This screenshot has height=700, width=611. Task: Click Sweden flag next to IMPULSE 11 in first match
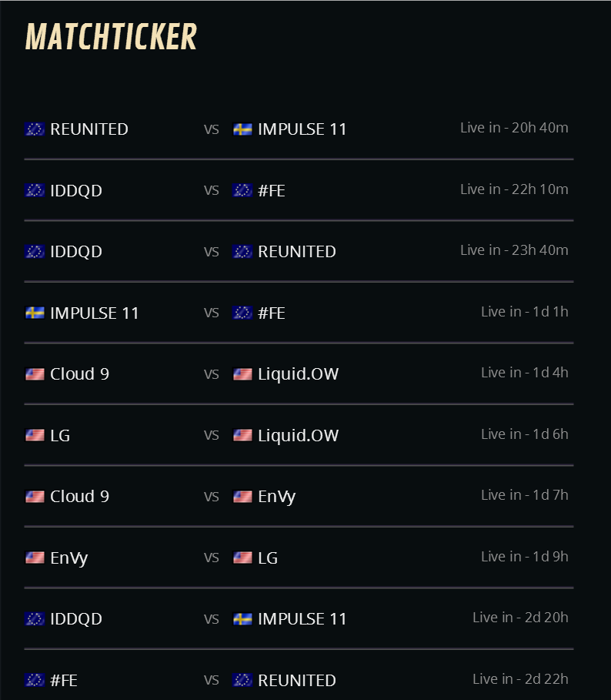242,129
